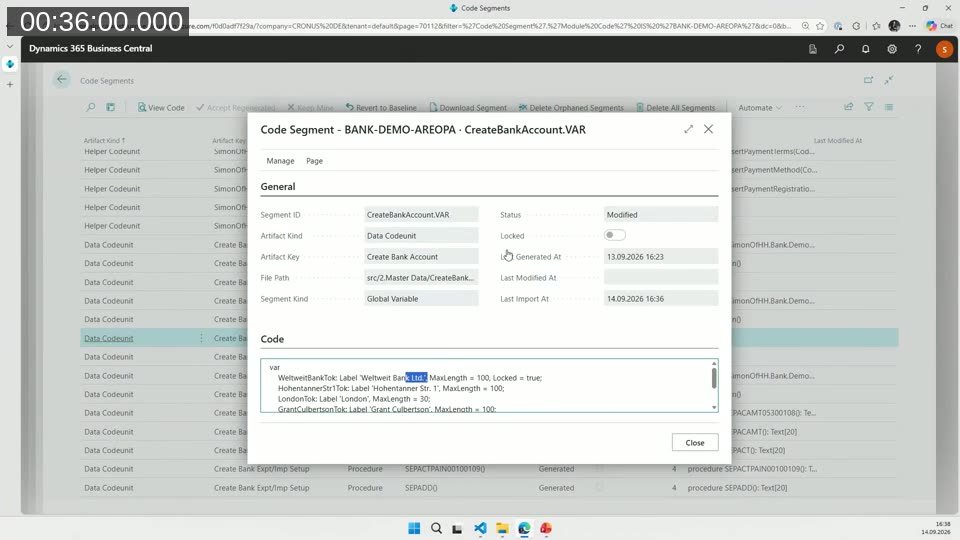The image size is (960, 540).
Task: Open File Explorer from taskbar
Action: tap(502, 528)
